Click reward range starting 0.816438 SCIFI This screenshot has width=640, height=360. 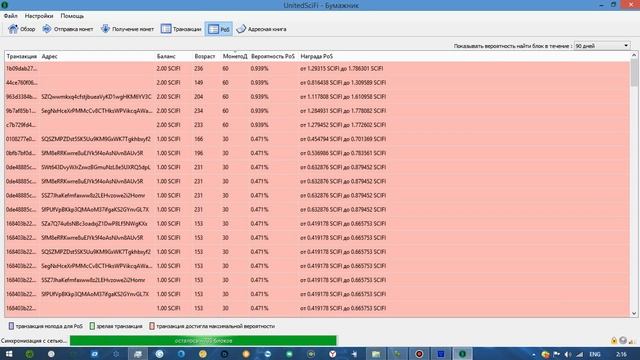(343, 82)
